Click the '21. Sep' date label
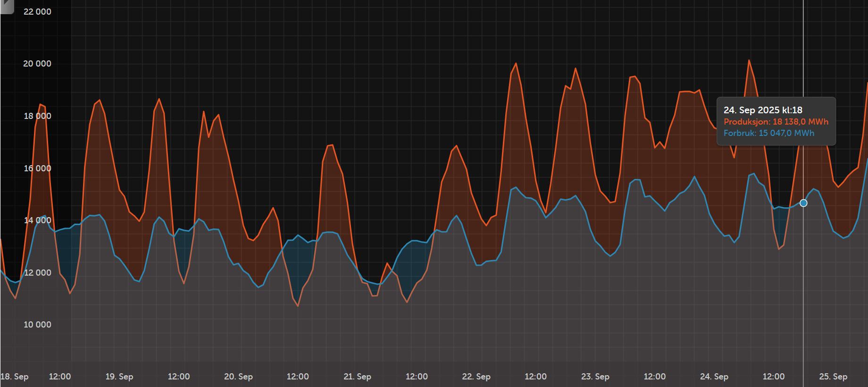The image size is (868, 387). [x=357, y=377]
